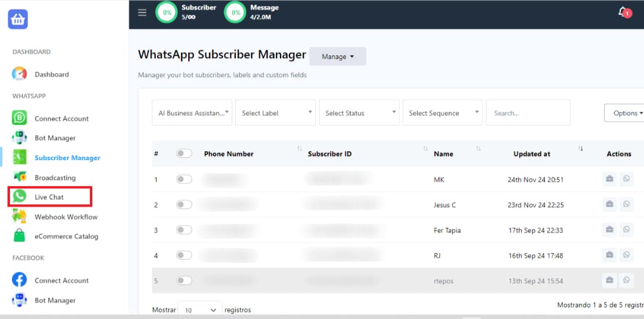Click the Dashboard gauge icon
Screen dimensions: 644x319
(x=19, y=74)
